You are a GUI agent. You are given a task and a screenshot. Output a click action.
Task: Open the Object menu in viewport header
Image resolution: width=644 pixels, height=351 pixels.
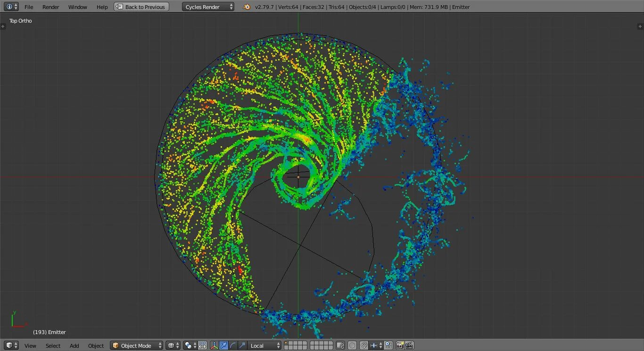(x=96, y=346)
